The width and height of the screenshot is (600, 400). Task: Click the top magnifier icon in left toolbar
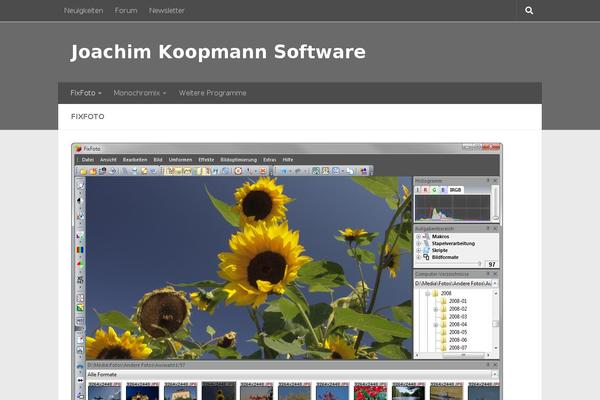point(80,185)
